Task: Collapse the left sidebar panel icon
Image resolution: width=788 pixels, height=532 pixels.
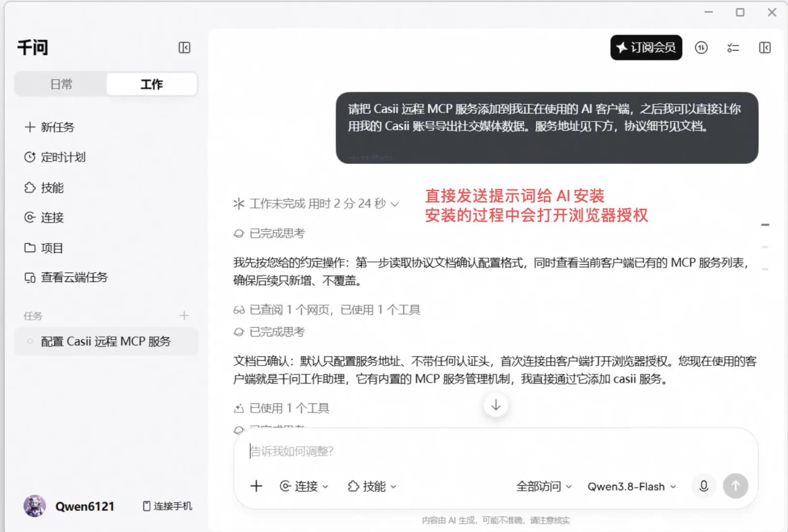Action: point(184,48)
